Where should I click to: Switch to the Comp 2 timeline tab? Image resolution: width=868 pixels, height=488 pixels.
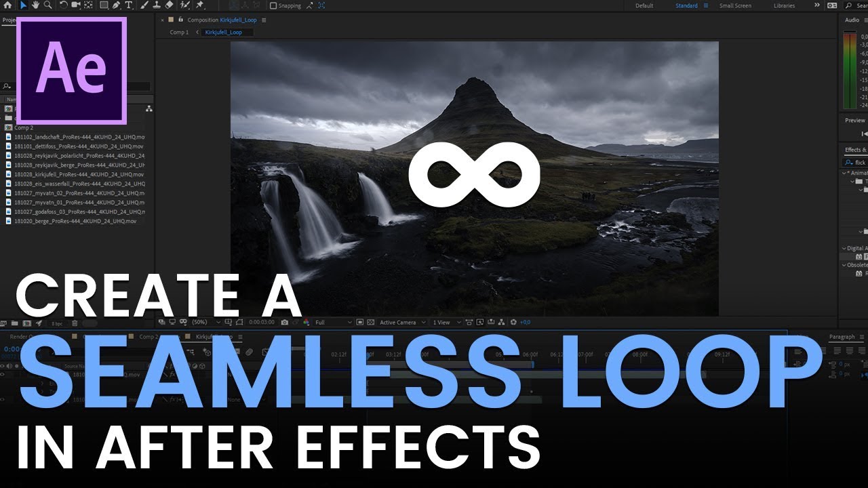pyautogui.click(x=149, y=336)
